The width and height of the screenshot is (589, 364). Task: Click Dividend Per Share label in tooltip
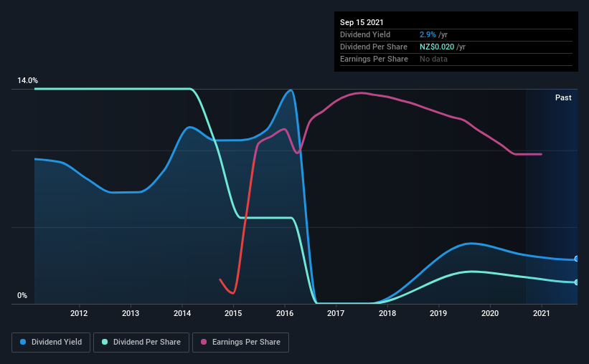coord(374,47)
